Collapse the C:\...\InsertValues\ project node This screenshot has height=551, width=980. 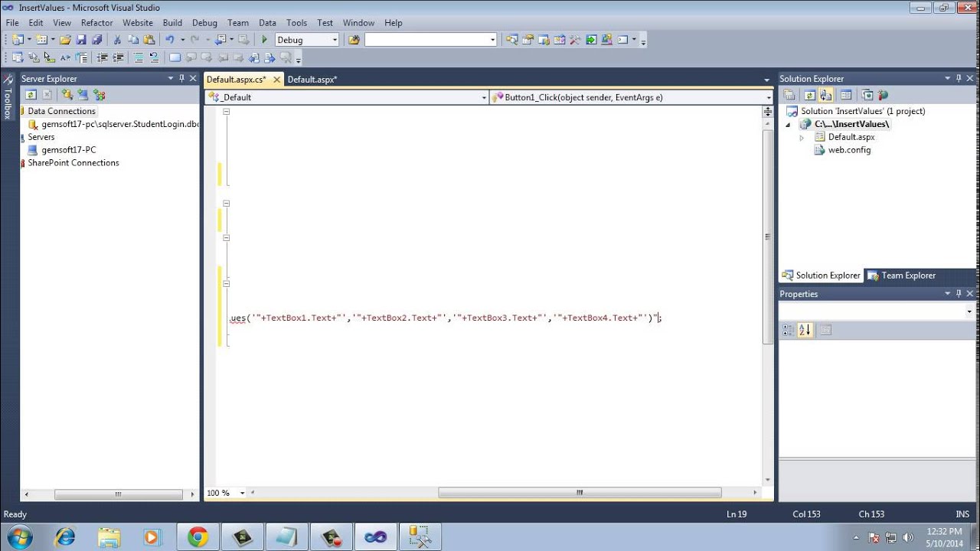[x=789, y=124]
